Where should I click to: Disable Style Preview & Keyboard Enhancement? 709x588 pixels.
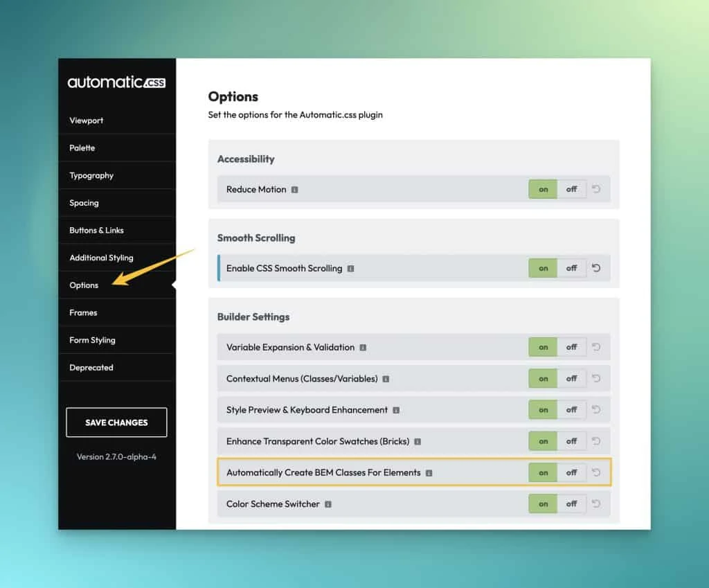click(x=572, y=410)
